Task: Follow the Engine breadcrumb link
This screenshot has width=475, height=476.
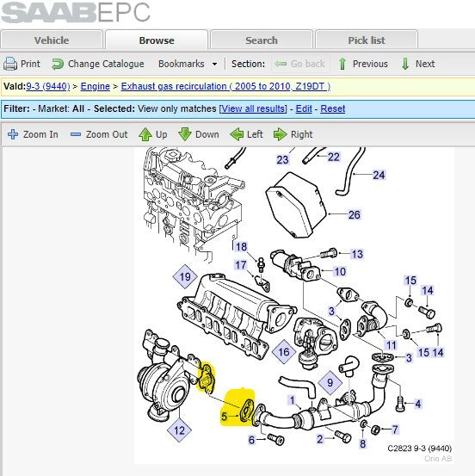Action: [95, 86]
